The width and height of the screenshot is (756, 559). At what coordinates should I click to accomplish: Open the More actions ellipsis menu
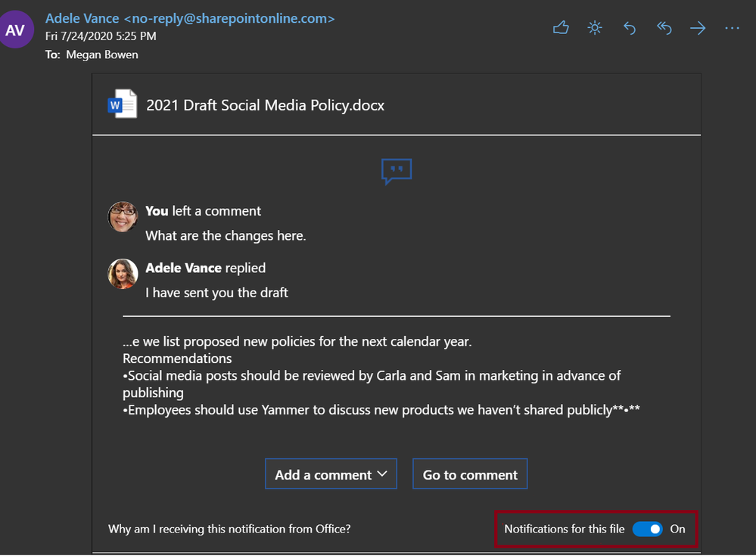click(732, 29)
